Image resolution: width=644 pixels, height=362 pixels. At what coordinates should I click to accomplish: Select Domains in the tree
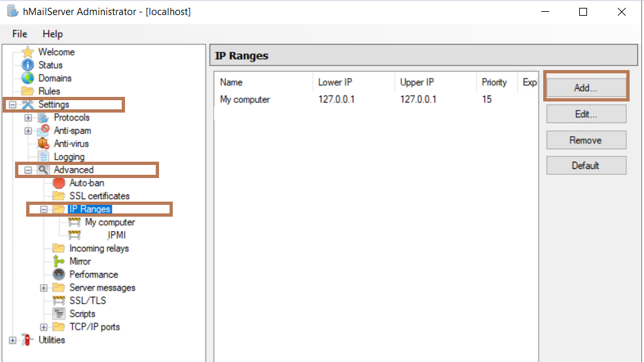(x=55, y=78)
